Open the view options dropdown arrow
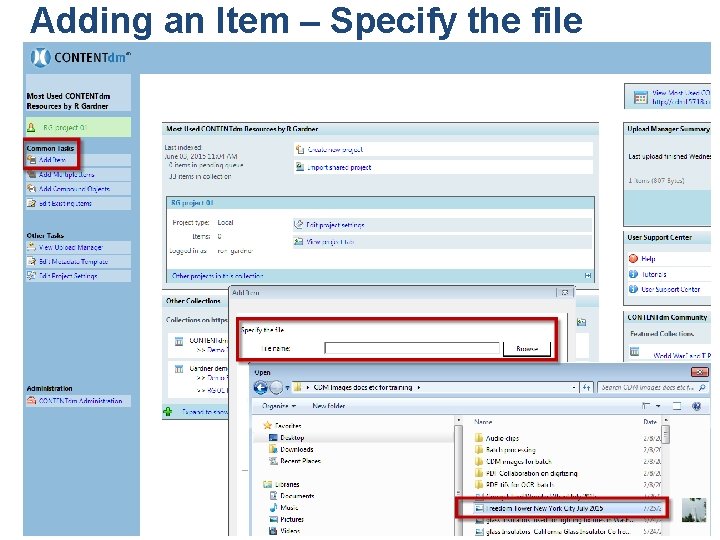 658,406
